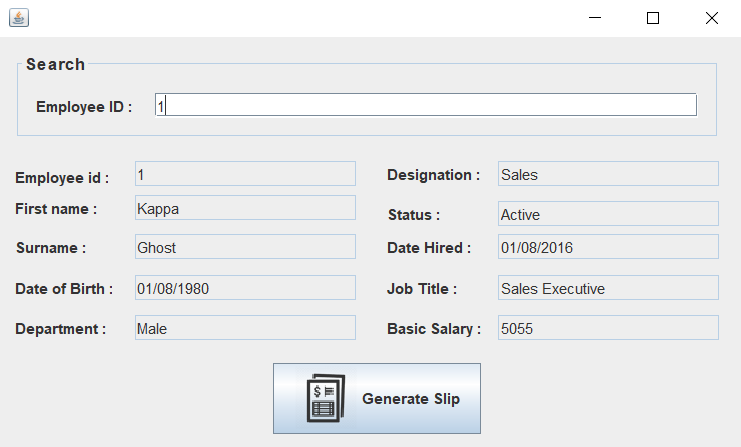741x447 pixels.
Task: Click the payslip icon on Generate Slip
Action: (x=326, y=398)
